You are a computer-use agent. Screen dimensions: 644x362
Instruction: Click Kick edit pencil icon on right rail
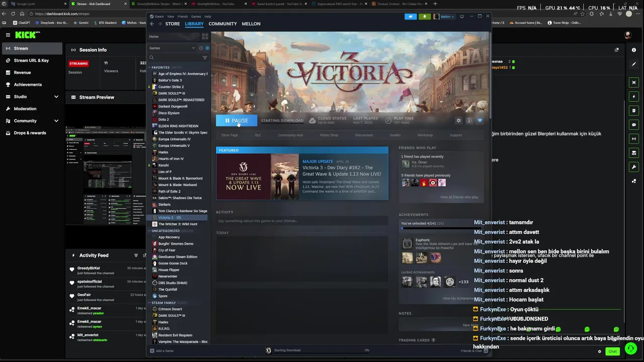click(634, 64)
